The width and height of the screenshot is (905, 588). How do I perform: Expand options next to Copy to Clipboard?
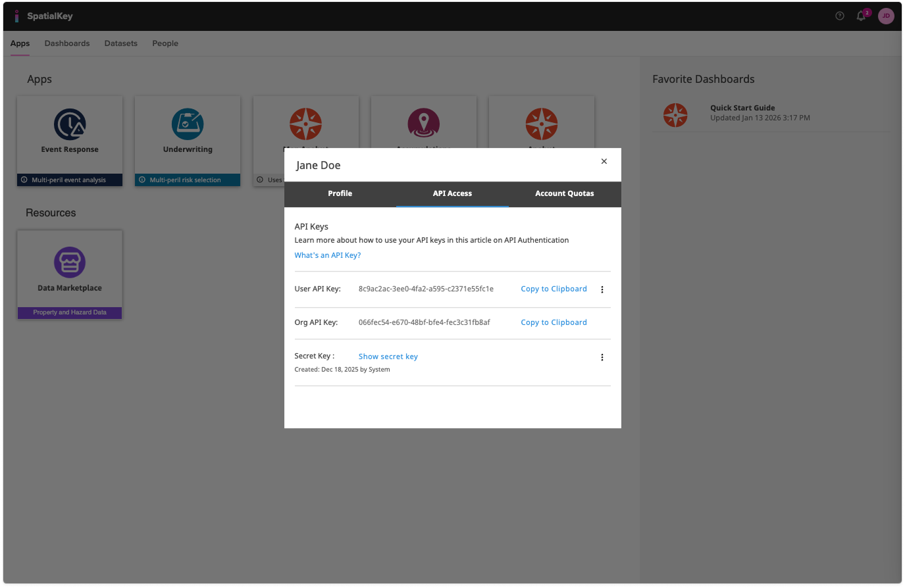tap(602, 289)
